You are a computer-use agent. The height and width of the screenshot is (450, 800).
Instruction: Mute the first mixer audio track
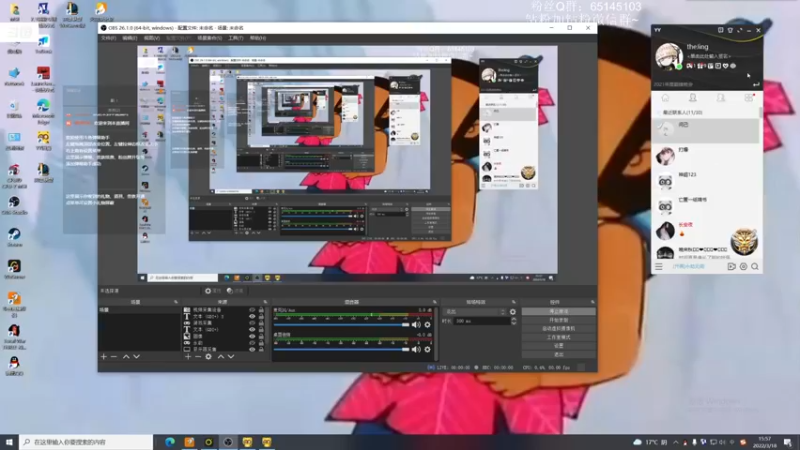[x=416, y=324]
